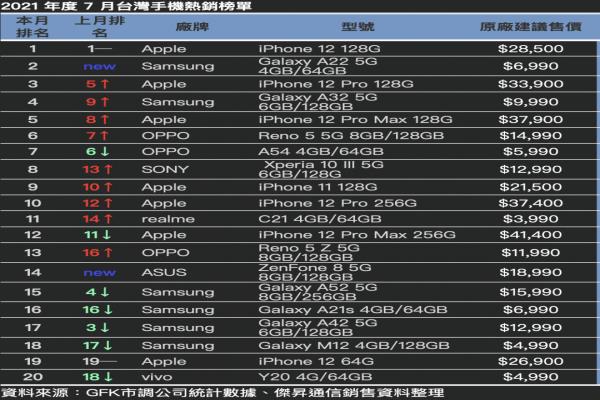This screenshot has width=600, height=400.
Task: Click the red '5 ↑' previous rank
Action: click(98, 84)
